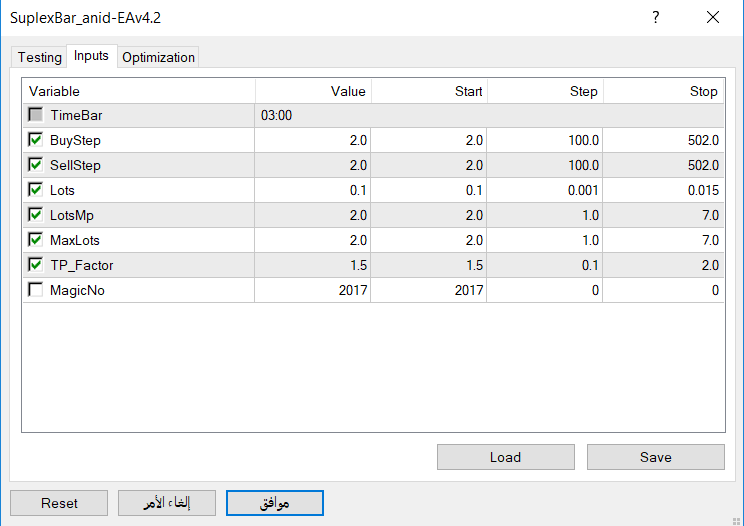The width and height of the screenshot is (744, 526).
Task: Click the Load button
Action: tap(505, 457)
